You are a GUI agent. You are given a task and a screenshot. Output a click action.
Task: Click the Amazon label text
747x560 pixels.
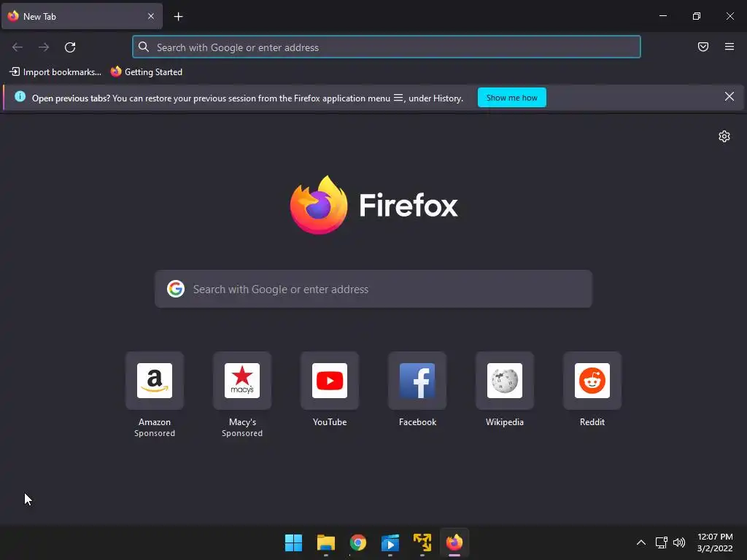point(155,422)
